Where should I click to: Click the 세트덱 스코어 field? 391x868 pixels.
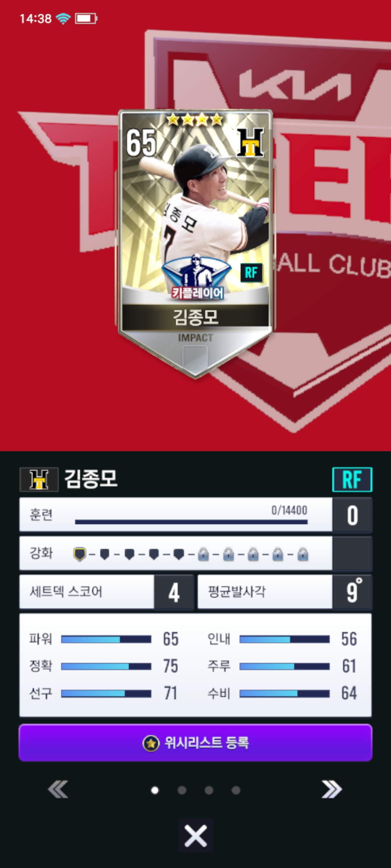[106, 592]
